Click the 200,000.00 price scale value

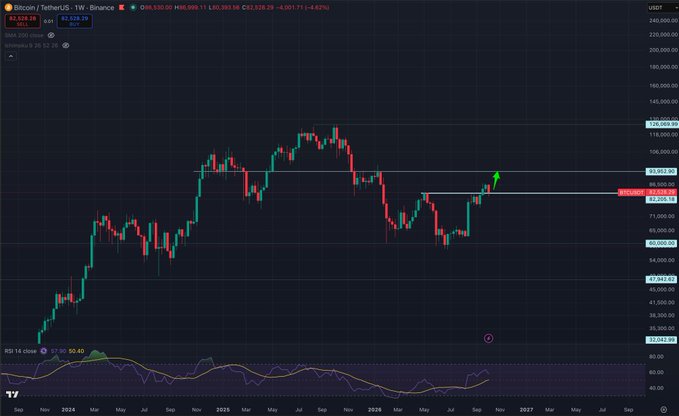pyautogui.click(x=663, y=50)
